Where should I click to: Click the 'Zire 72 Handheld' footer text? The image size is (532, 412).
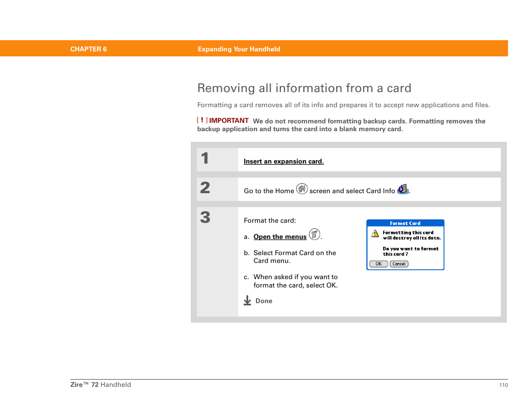point(100,385)
